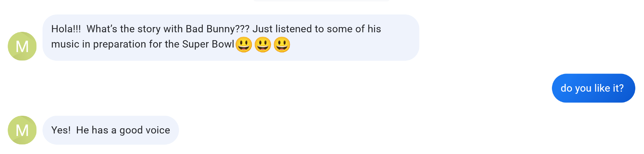
Task: Click the word "voice" in the last reply
Action: 157,130
